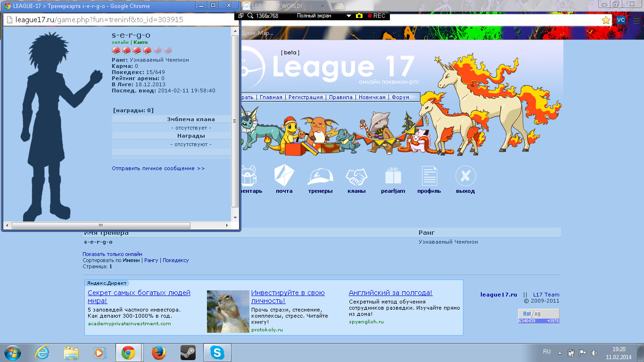Click protokoly.ru ad link
The height and width of the screenshot is (362, 644).
(267, 330)
